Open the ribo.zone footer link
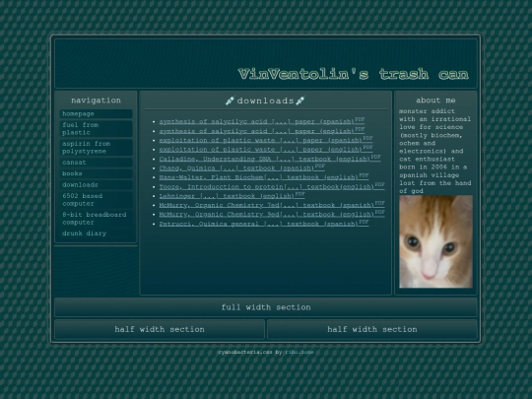This screenshot has width=532, height=399. [299, 352]
